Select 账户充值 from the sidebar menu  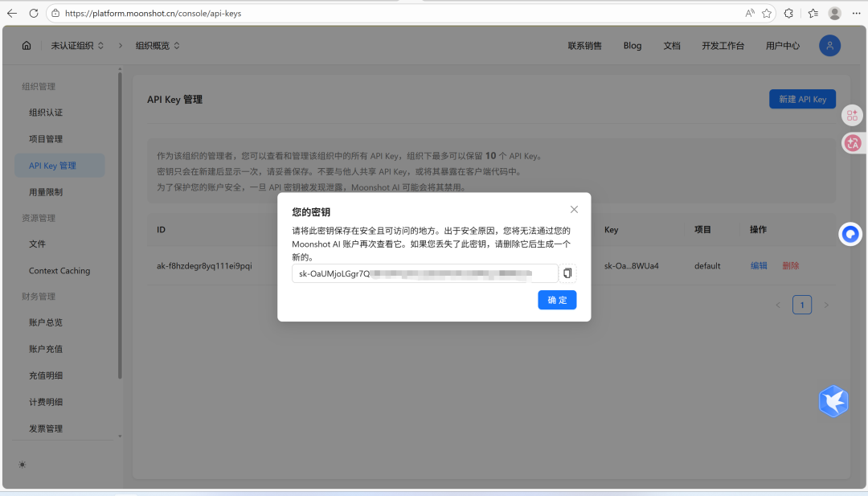(46, 349)
